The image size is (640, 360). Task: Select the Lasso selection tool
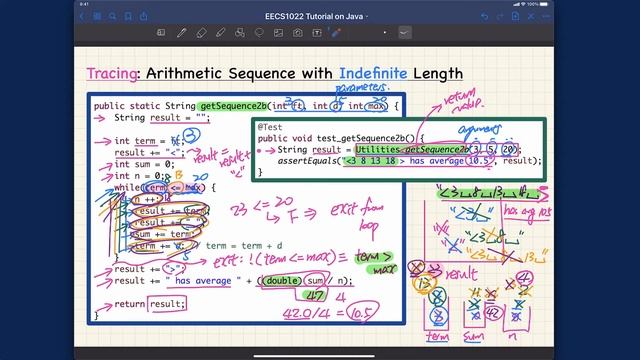tap(259, 33)
